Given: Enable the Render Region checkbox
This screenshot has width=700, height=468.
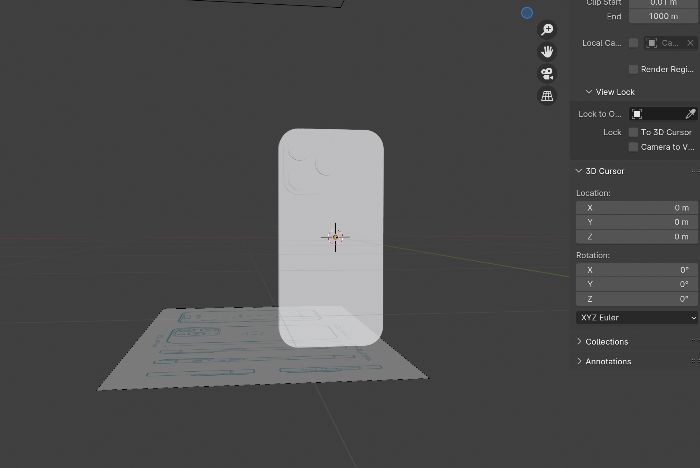Looking at the screenshot, I should 633,69.
